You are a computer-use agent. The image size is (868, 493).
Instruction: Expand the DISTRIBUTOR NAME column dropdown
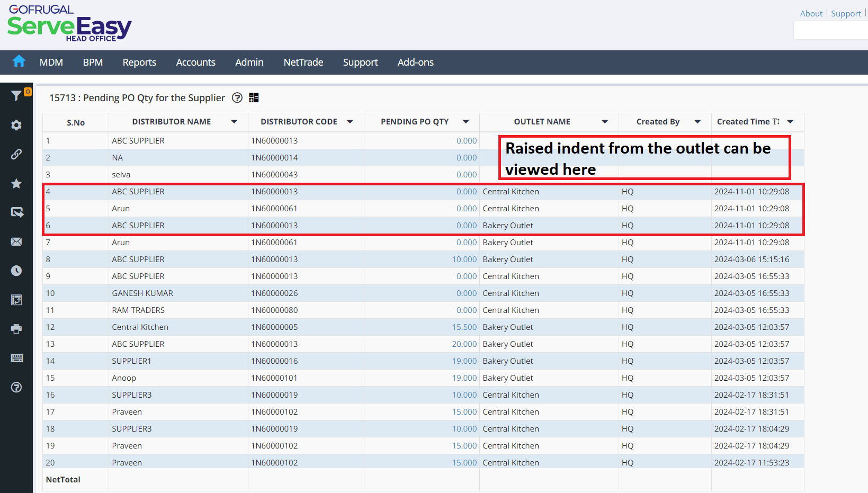(x=234, y=122)
